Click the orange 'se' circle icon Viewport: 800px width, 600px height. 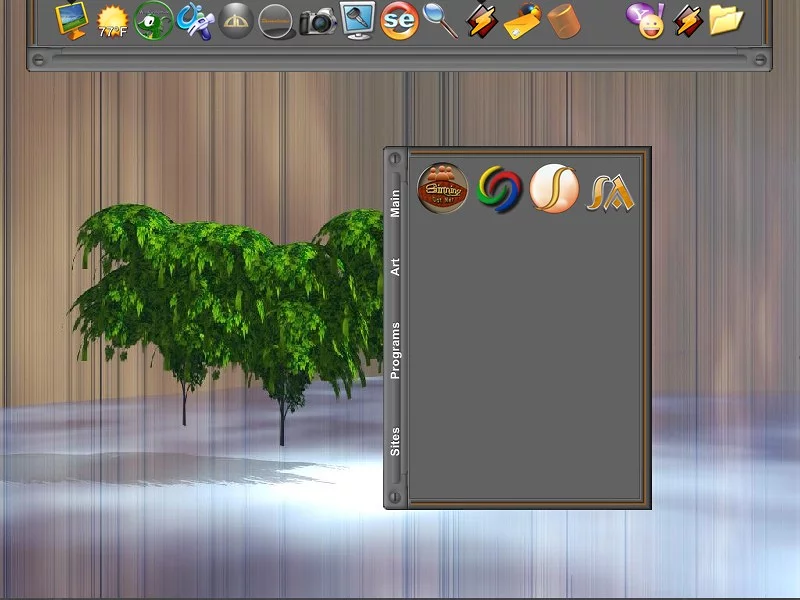coord(399,20)
